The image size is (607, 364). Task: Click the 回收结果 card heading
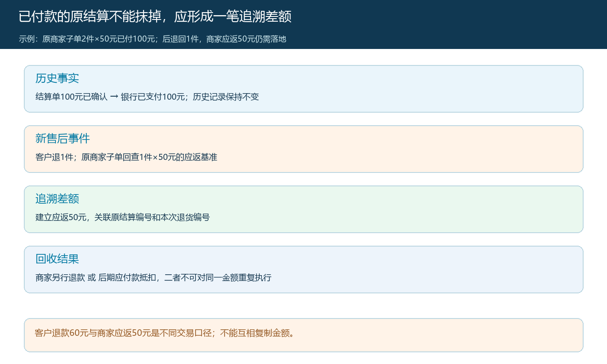click(57, 259)
